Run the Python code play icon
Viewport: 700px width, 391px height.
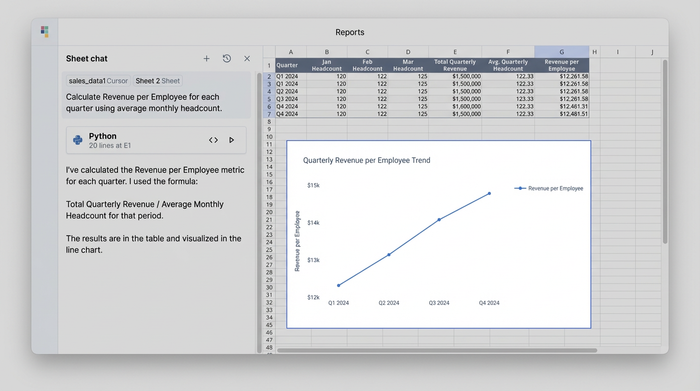point(231,140)
